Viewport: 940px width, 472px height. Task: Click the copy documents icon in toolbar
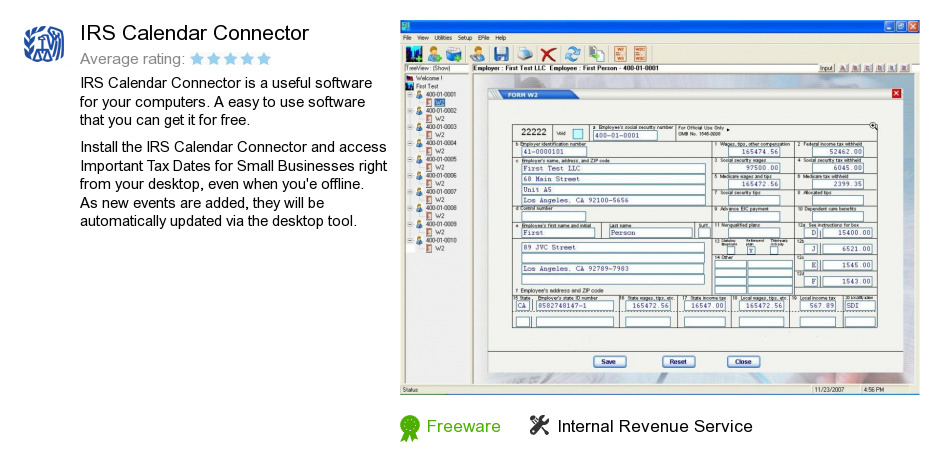[x=596, y=54]
